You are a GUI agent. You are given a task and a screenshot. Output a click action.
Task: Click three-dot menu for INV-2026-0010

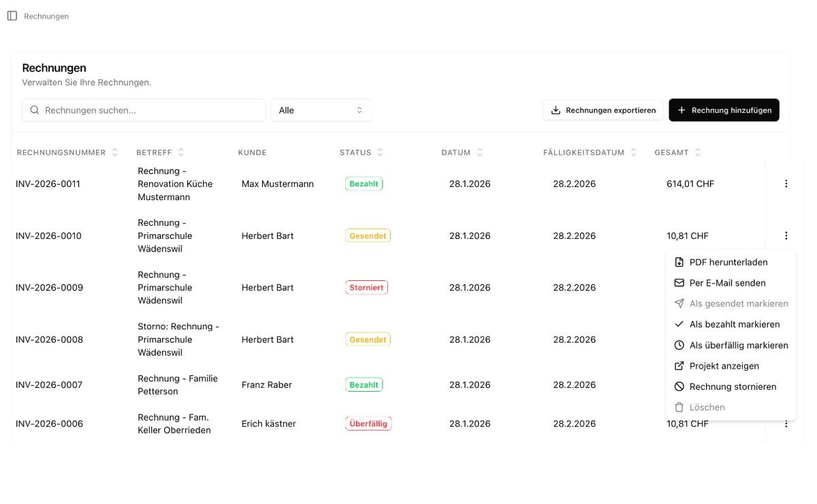tap(786, 236)
